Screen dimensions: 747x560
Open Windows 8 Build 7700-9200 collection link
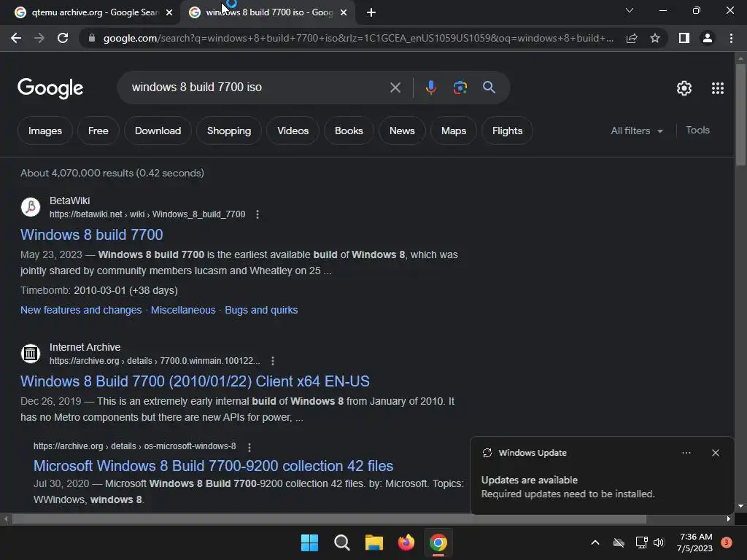coord(214,466)
